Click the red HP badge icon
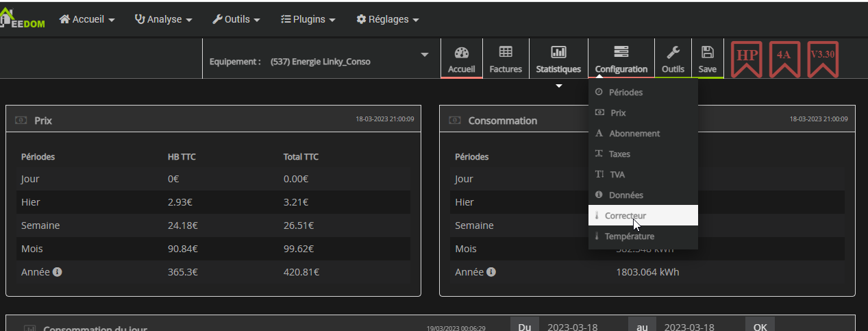Viewport: 868px width, 331px height. (746, 60)
